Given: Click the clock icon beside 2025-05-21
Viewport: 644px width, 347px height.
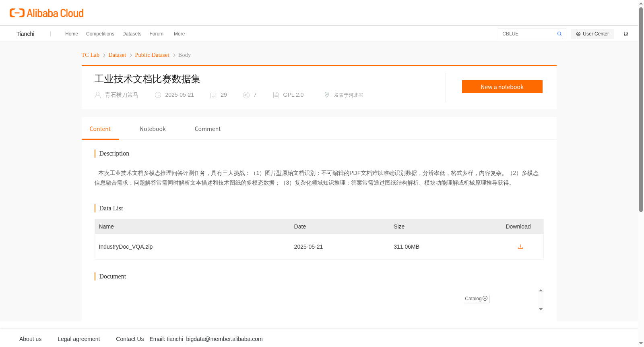Looking at the screenshot, I should click(158, 95).
